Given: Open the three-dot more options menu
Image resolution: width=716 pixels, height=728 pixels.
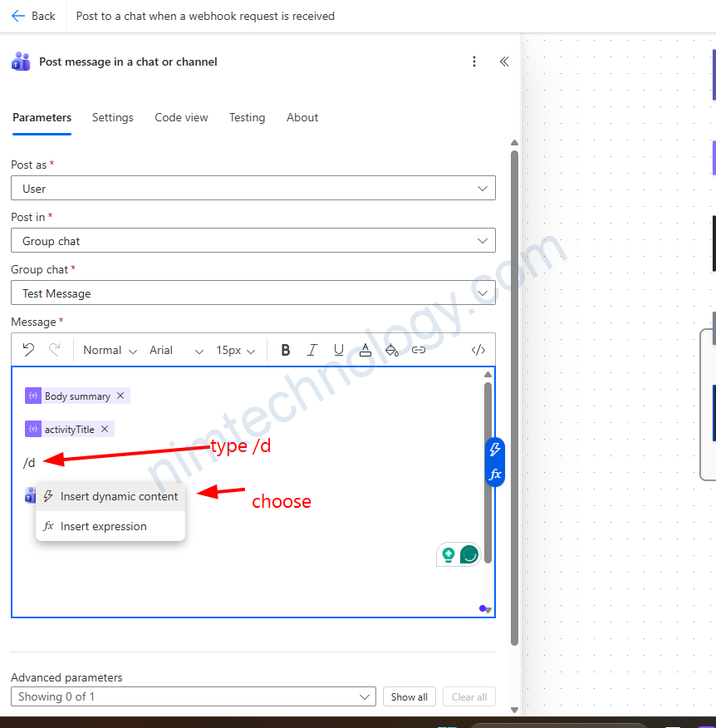Looking at the screenshot, I should 474,61.
